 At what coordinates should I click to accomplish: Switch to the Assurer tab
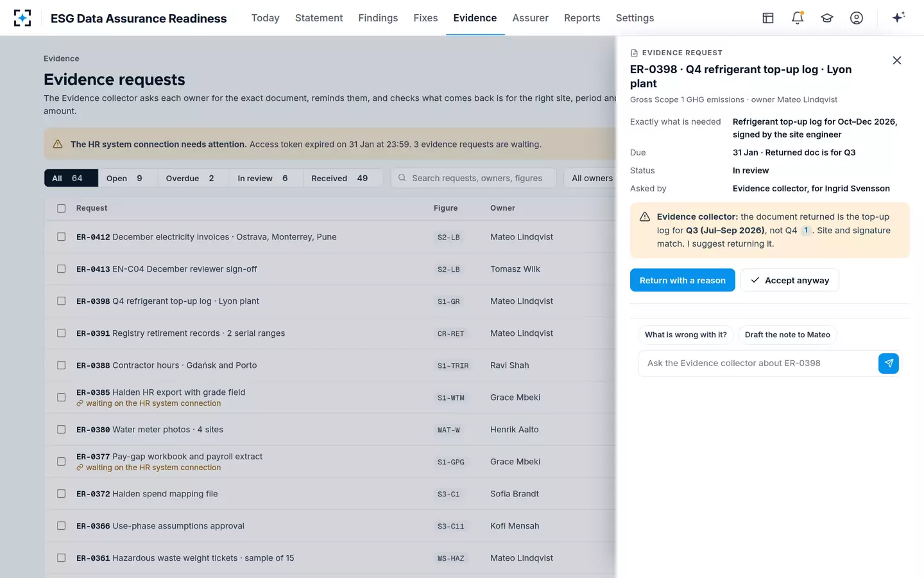tap(530, 18)
